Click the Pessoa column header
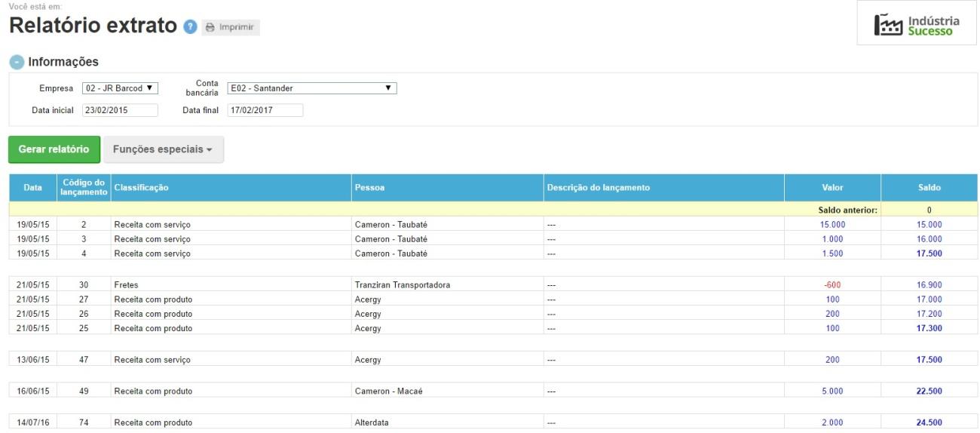The height and width of the screenshot is (433, 980). 369,188
